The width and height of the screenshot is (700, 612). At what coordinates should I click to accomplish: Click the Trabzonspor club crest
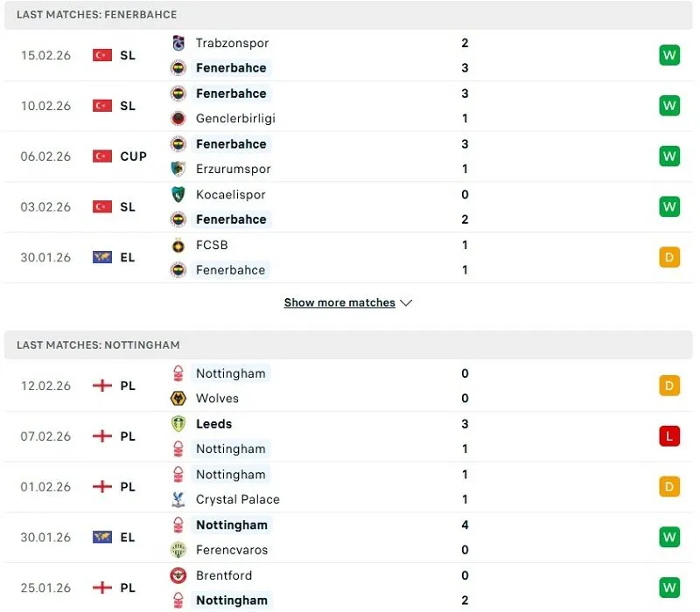pyautogui.click(x=178, y=43)
